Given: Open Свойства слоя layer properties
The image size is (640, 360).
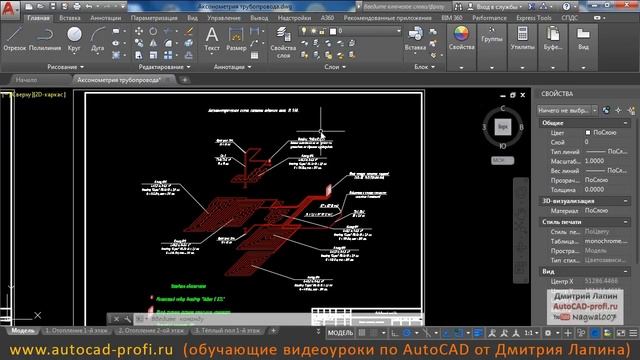Looking at the screenshot, I should (x=283, y=42).
